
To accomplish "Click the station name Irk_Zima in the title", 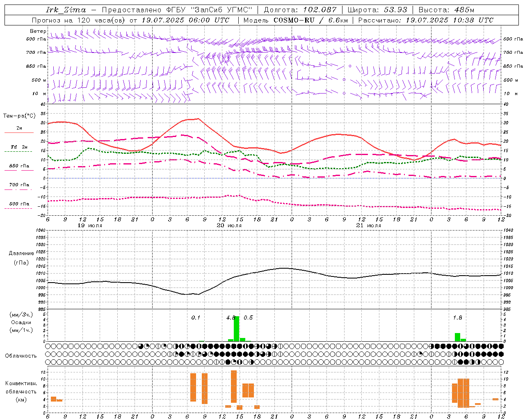I will click(x=66, y=10).
